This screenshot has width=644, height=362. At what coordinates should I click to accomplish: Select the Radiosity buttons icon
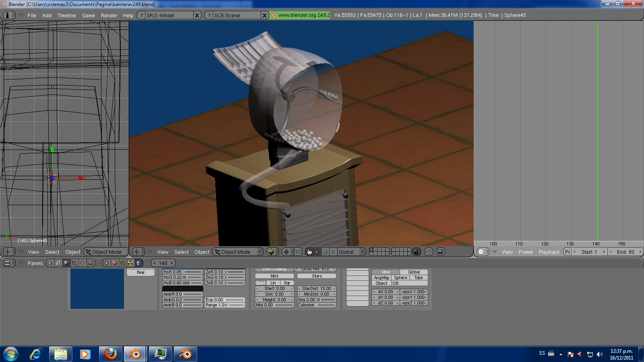131,263
